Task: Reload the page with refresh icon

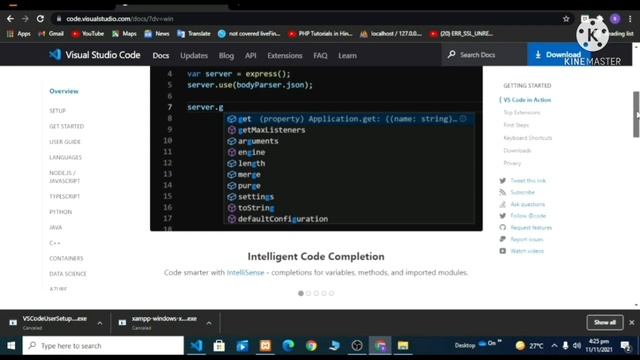Action: click(40, 19)
